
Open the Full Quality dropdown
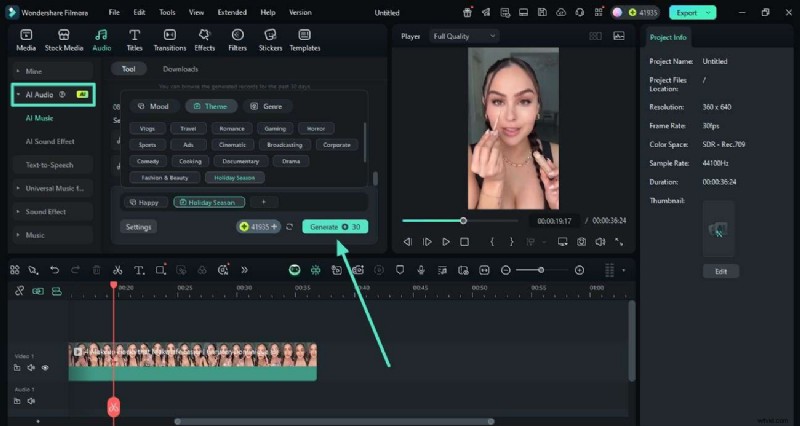coord(463,36)
